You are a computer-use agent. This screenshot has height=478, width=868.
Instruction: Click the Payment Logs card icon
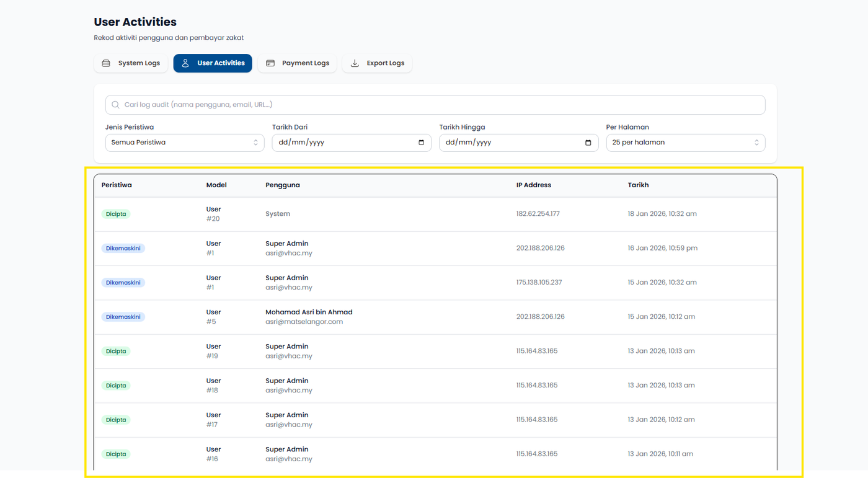pos(270,63)
